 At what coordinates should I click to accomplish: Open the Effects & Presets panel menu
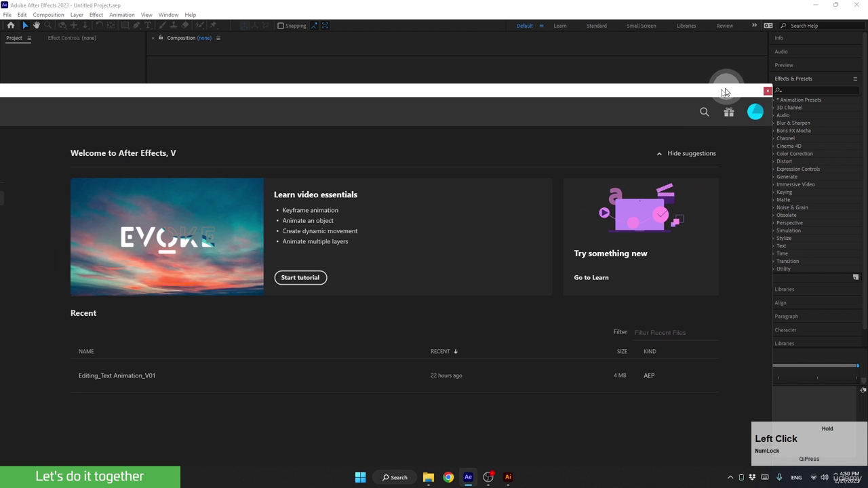tap(855, 79)
